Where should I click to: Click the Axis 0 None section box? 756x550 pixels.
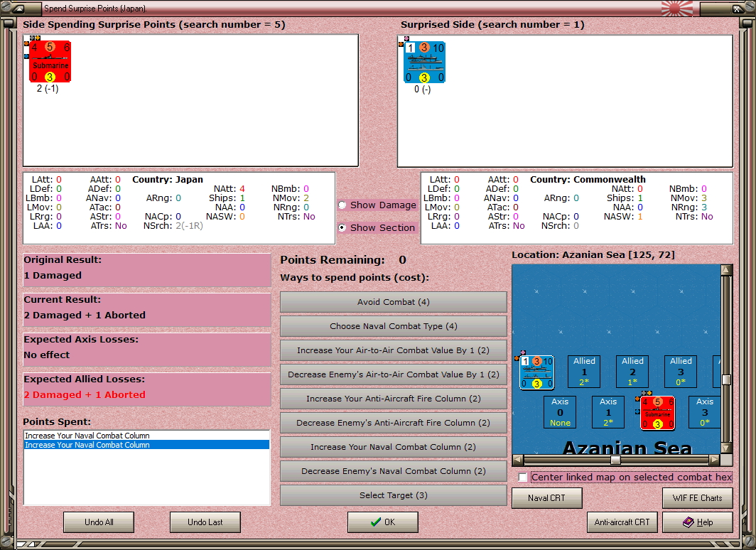[x=560, y=412]
